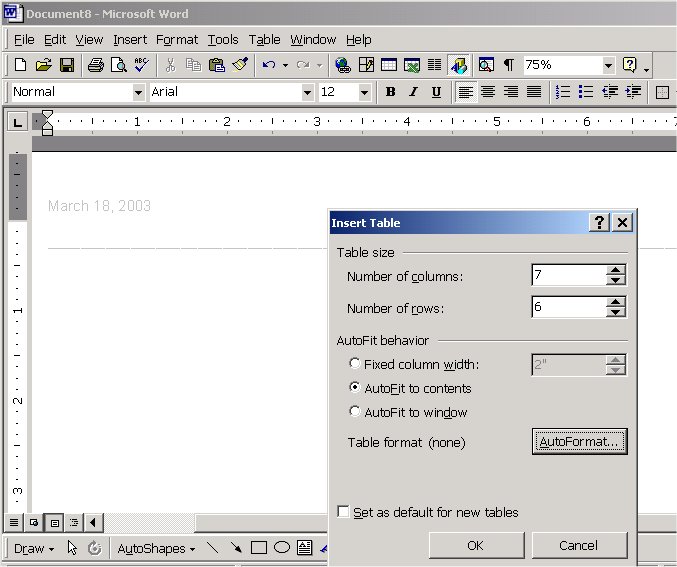Open the Style dropdown showing Normal
Screen dimensions: 677x567
[138, 92]
